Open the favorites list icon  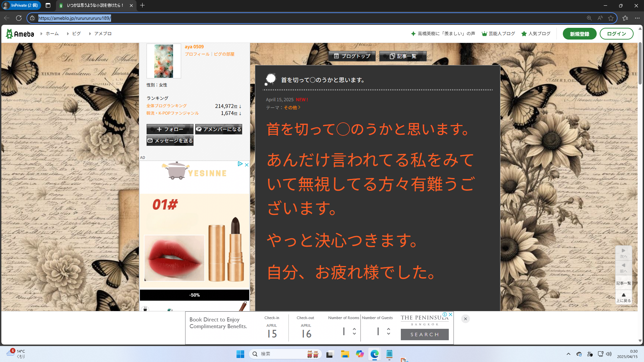click(625, 18)
